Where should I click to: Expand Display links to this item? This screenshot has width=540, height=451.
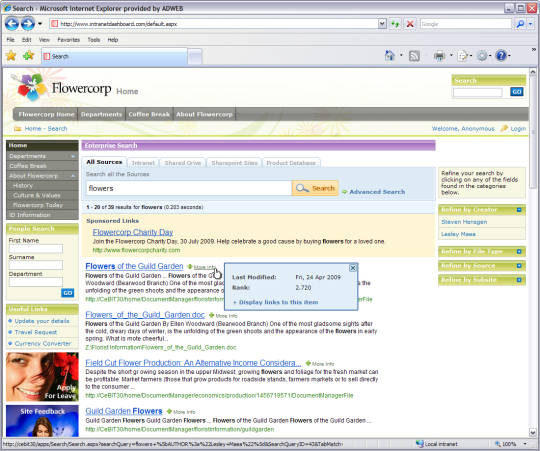coord(276,302)
